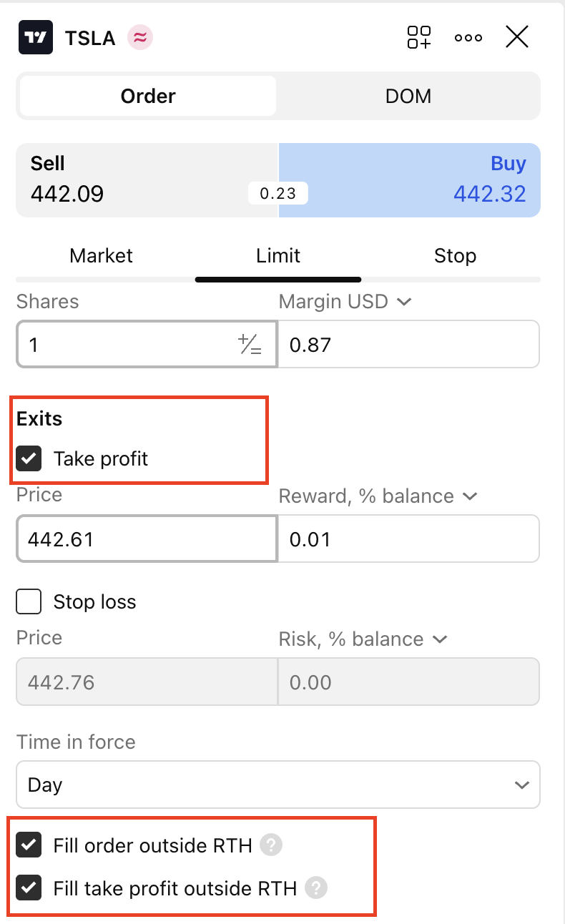Click the pink approximate symbol next to TSLA
Image resolution: width=565 pixels, height=924 pixels.
pyautogui.click(x=140, y=38)
